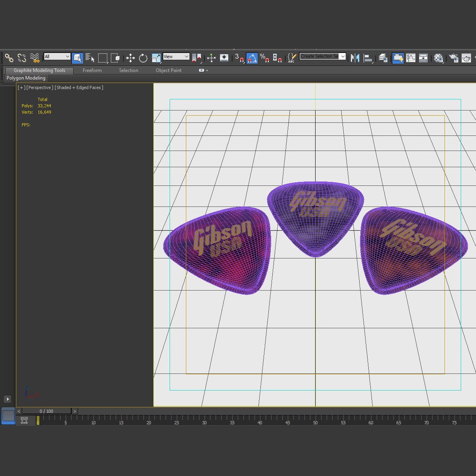
Task: Open the Material Editor
Action: [439, 58]
